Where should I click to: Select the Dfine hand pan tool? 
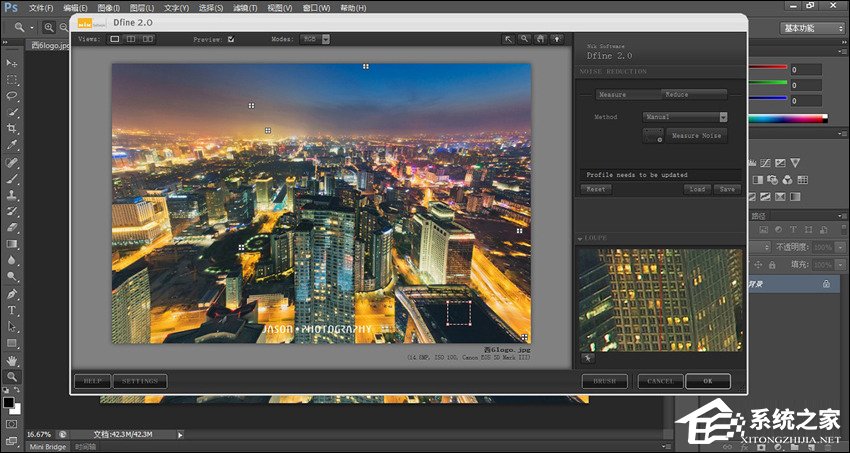tap(540, 39)
